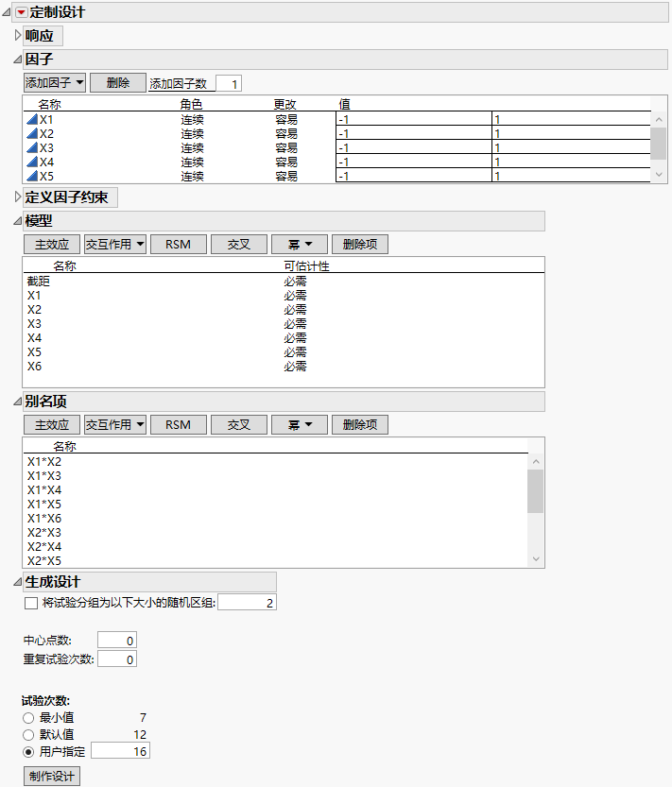This screenshot has width=672, height=787.
Task: Click 交叉 button in 模型 section
Action: [239, 245]
